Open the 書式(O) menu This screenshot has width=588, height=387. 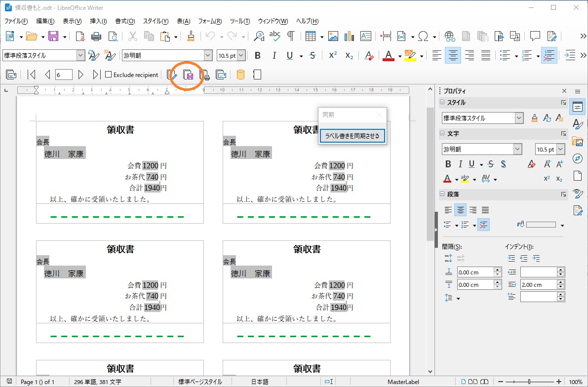click(x=125, y=21)
